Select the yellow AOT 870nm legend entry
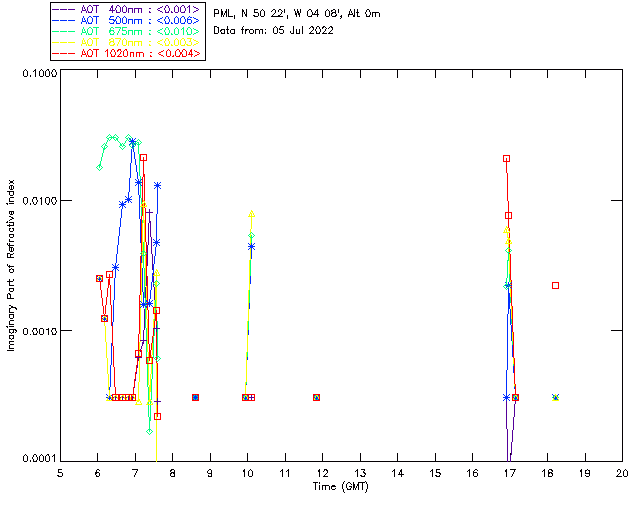Screen dimensions: 640x512 point(128,42)
